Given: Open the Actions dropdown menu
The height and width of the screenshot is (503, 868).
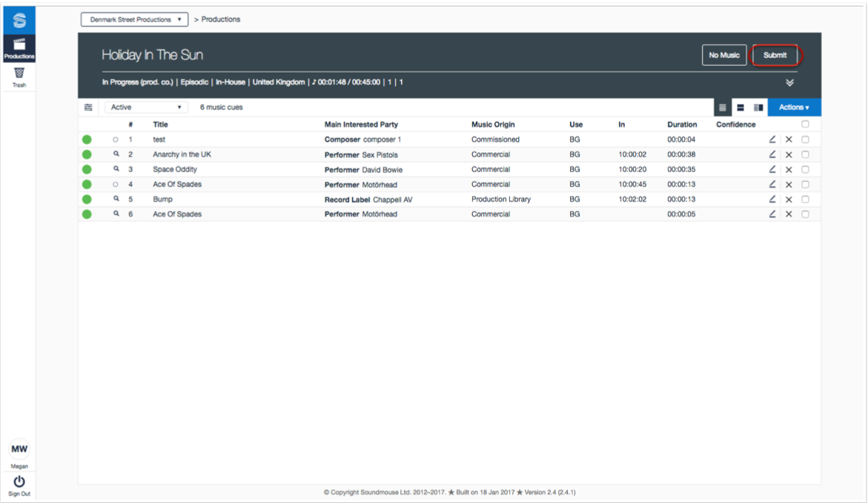Looking at the screenshot, I should click(x=794, y=108).
